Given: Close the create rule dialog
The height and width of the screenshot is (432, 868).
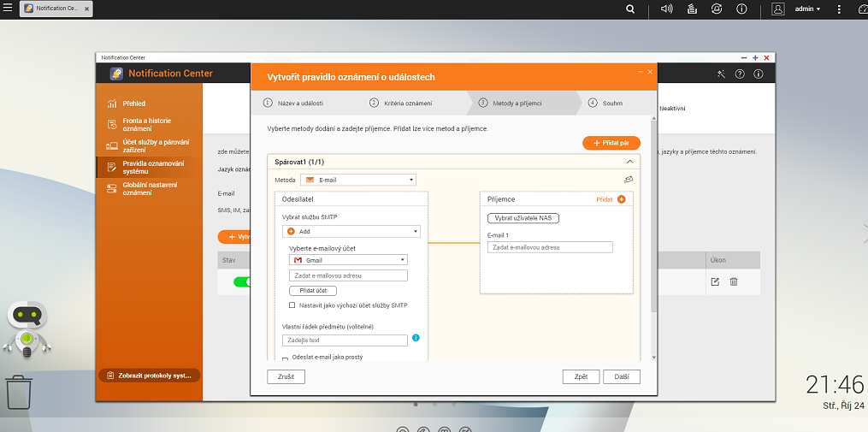Looking at the screenshot, I should (650, 72).
